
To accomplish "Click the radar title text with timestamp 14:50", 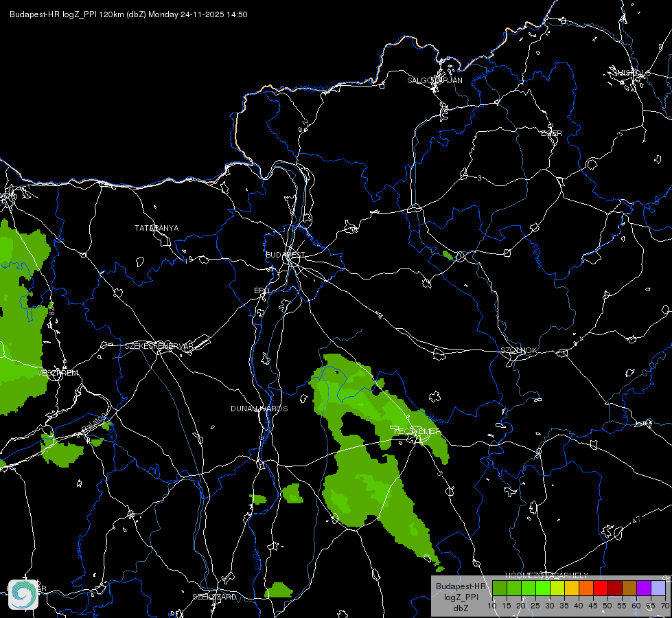I will click(128, 14).
